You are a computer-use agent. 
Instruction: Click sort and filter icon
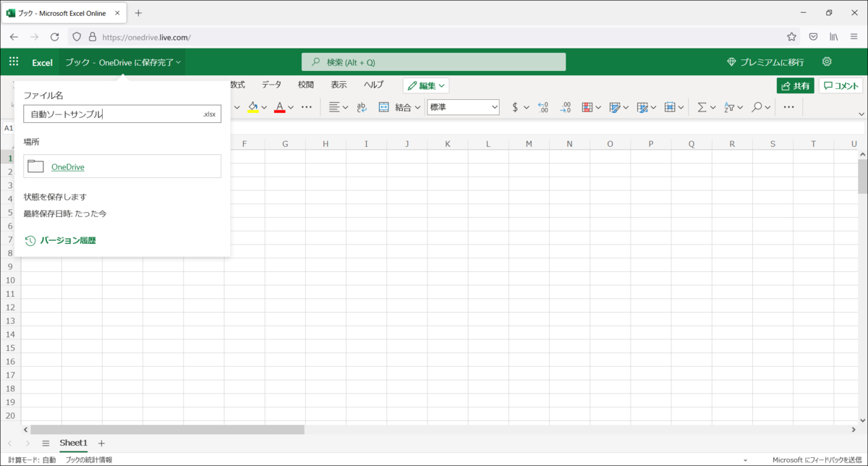729,107
